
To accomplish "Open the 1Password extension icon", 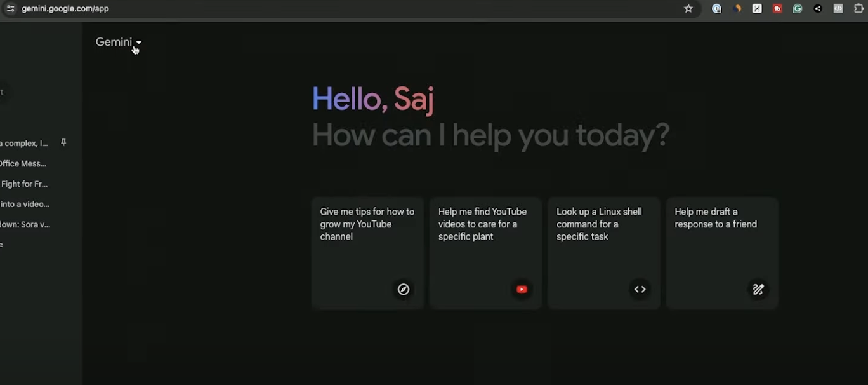I will pyautogui.click(x=716, y=9).
